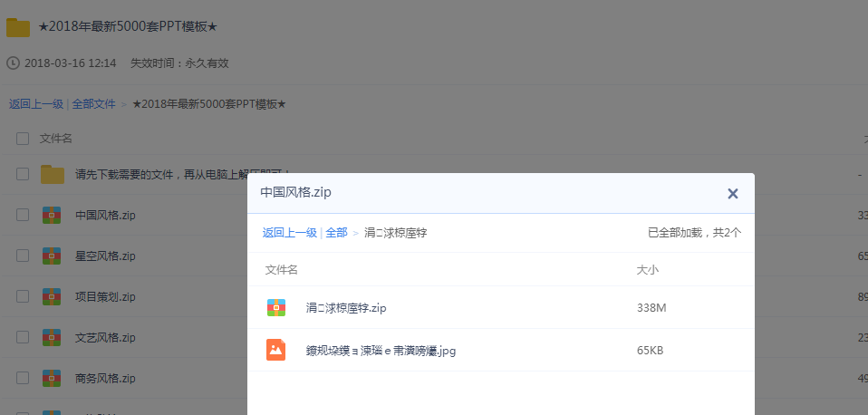Click the 中国风格.zip archive icon in list
The image size is (868, 415).
(52, 216)
